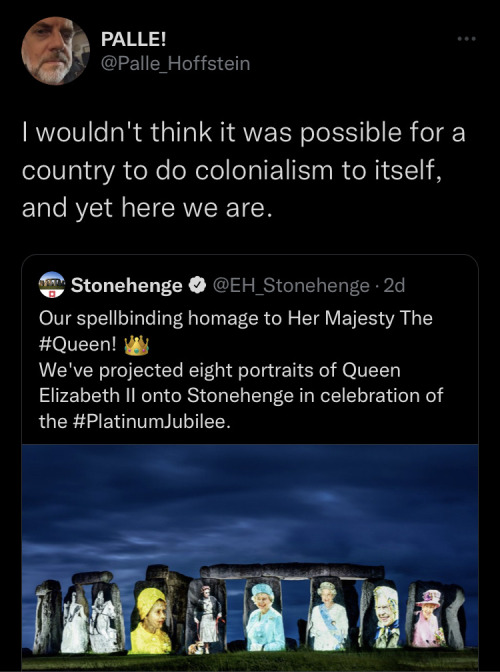Open the @EH_Stonehenge handle

point(291,285)
